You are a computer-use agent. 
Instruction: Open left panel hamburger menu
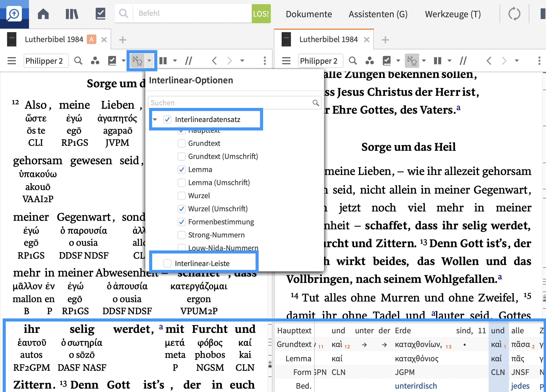click(12, 61)
